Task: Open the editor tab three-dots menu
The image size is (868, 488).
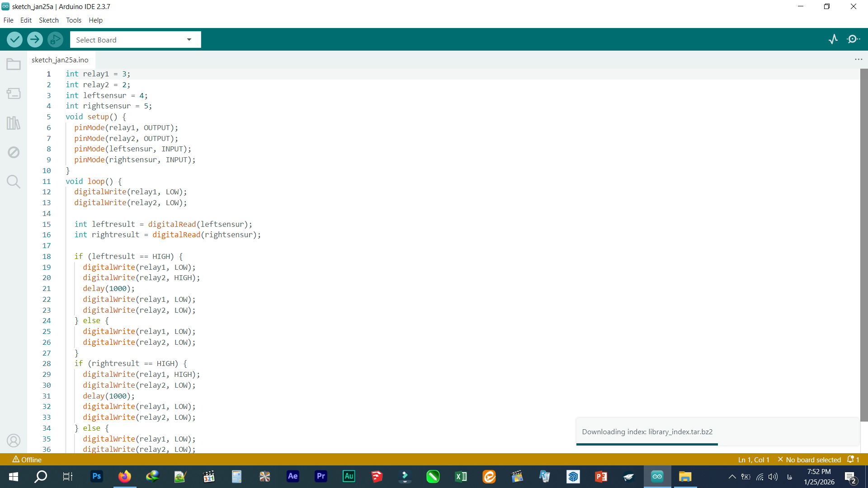Action: click(859, 60)
